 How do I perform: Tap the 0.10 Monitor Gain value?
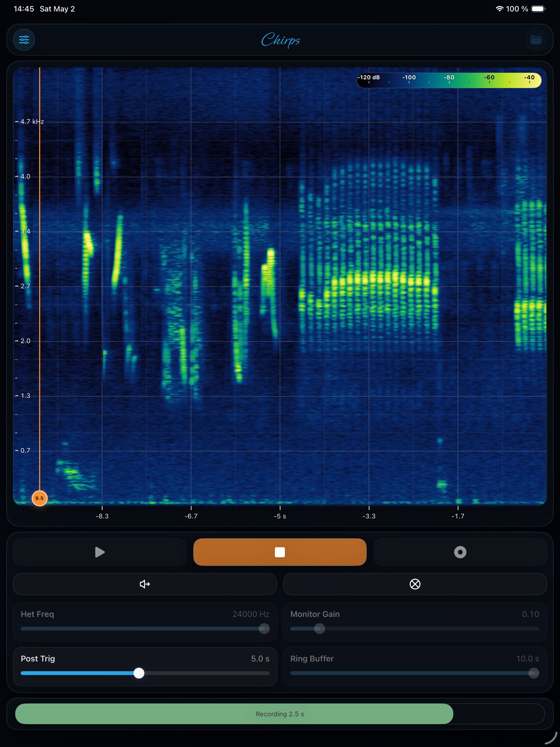531,614
